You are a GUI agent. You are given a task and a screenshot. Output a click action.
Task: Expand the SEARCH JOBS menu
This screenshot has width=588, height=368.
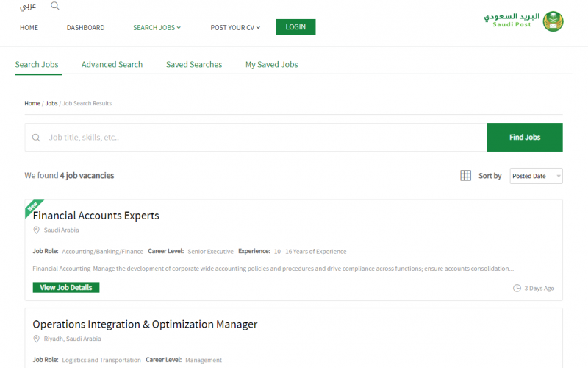click(157, 28)
